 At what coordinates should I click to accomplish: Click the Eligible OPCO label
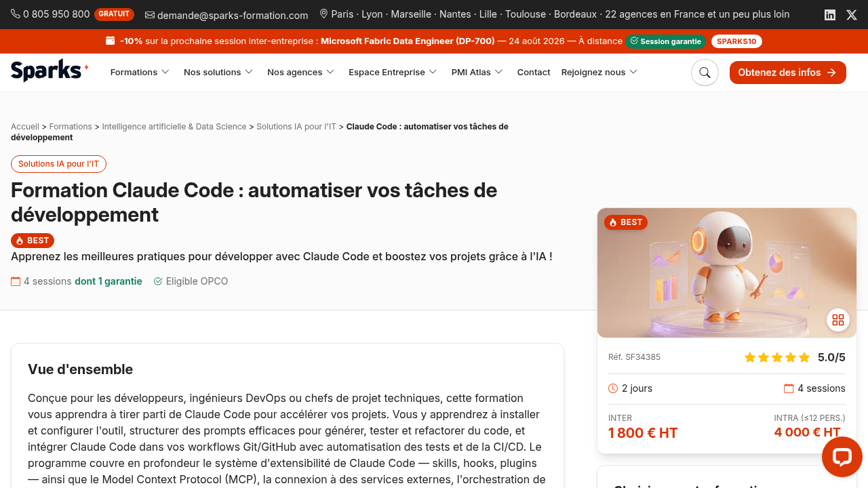point(197,281)
